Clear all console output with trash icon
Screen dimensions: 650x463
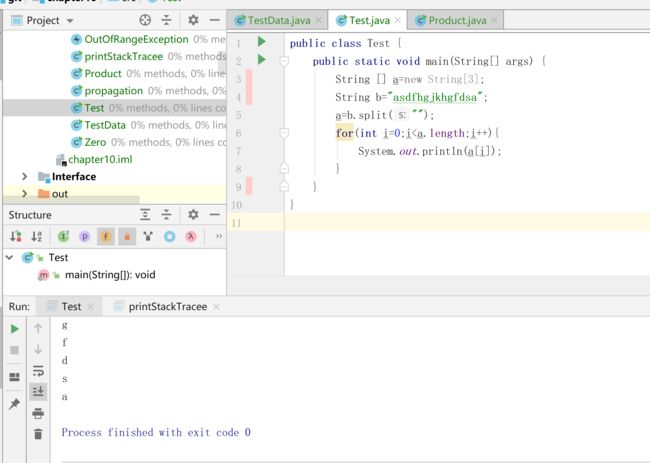(38, 434)
